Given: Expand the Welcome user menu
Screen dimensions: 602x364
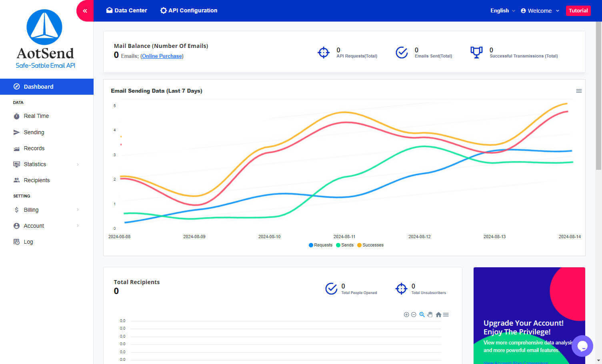Looking at the screenshot, I should [540, 11].
